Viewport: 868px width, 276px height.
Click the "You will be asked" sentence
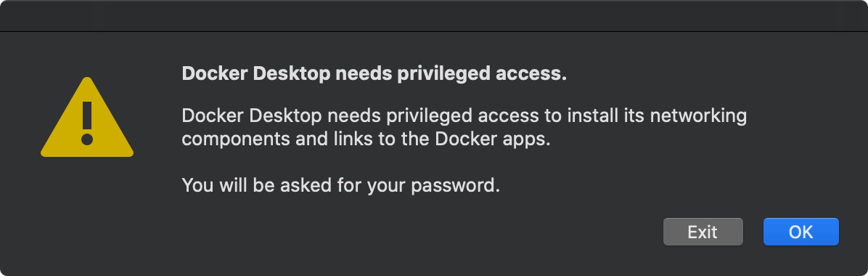pos(341,185)
